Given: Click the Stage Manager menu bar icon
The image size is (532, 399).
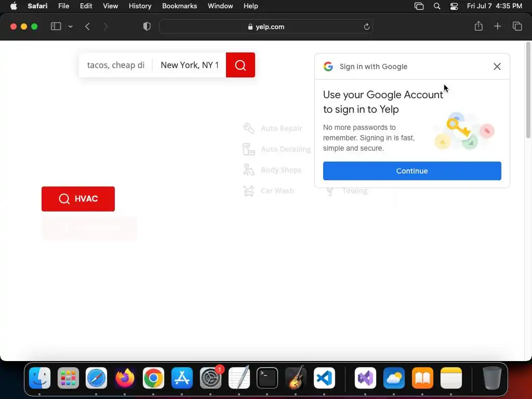Looking at the screenshot, I should [419, 6].
